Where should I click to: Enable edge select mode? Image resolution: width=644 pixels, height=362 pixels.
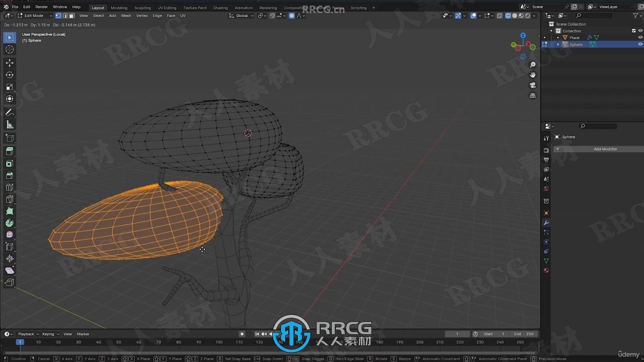(65, 16)
